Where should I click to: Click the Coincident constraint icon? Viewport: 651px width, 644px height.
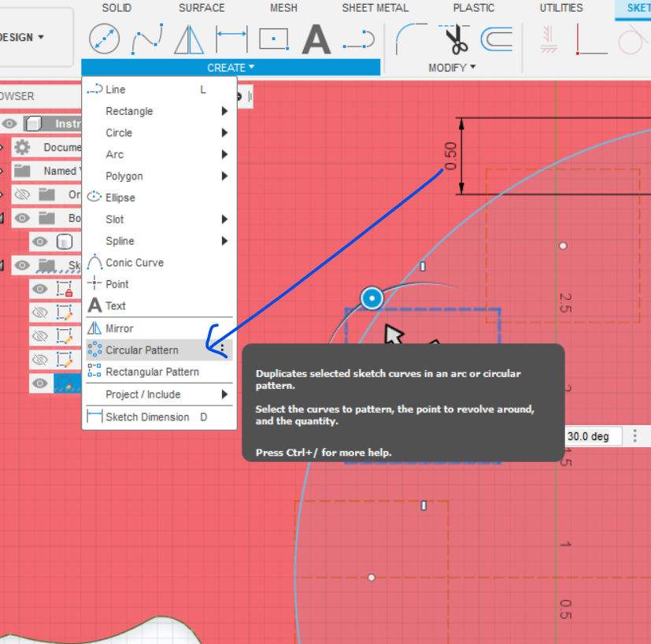pyautogui.click(x=592, y=39)
